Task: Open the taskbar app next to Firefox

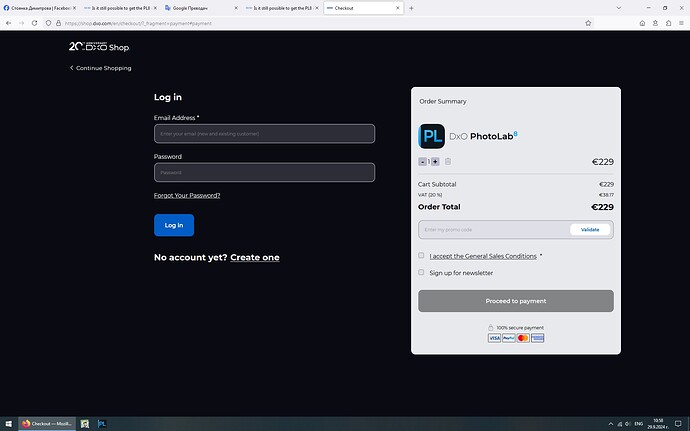Action: pyautogui.click(x=84, y=424)
